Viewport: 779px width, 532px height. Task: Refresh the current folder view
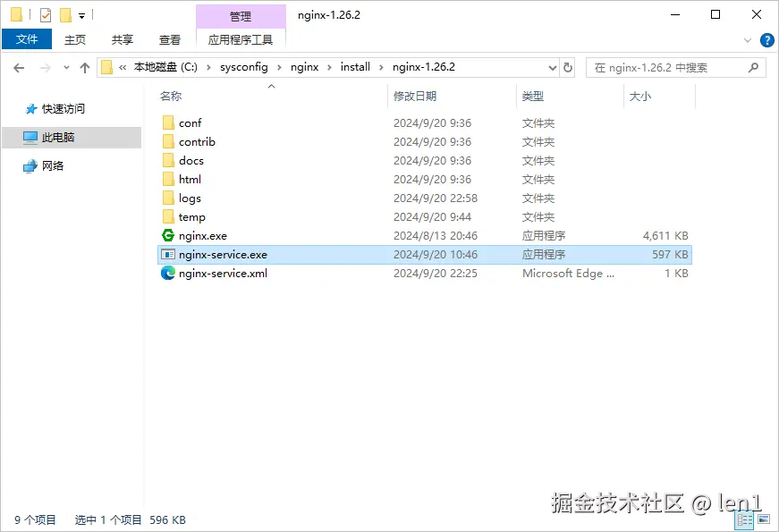pyautogui.click(x=568, y=67)
